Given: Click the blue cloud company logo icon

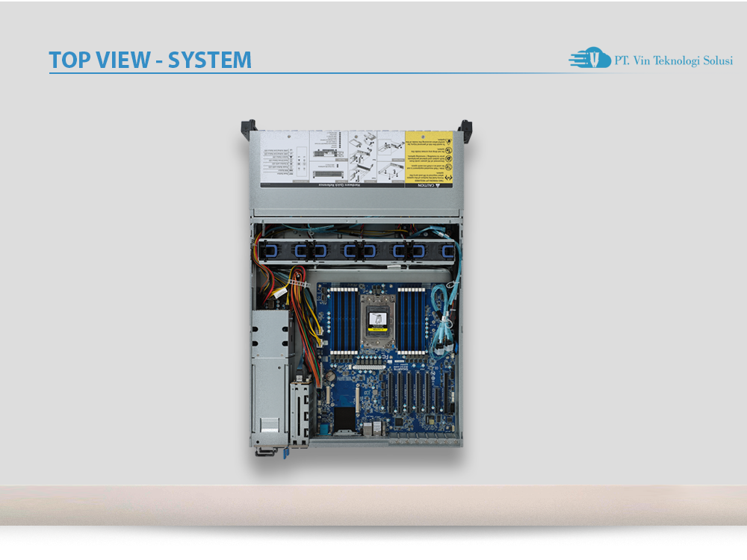Looking at the screenshot, I should 590,57.
